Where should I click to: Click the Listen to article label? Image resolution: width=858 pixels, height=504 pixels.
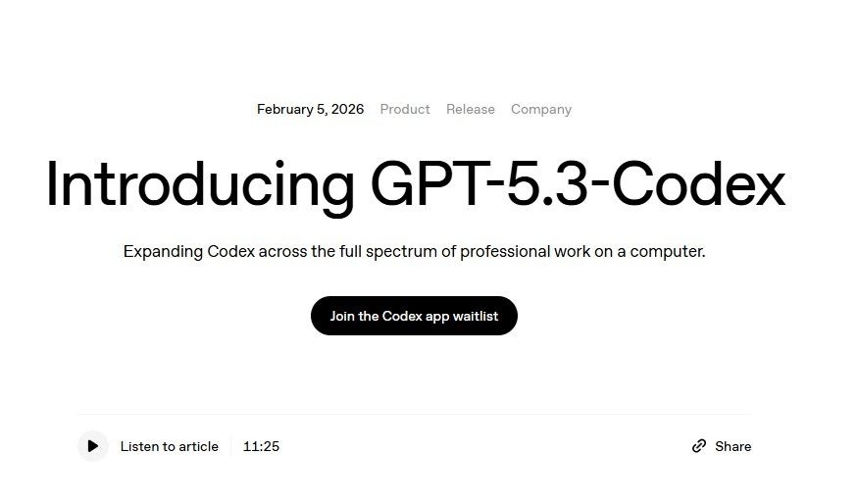[170, 446]
